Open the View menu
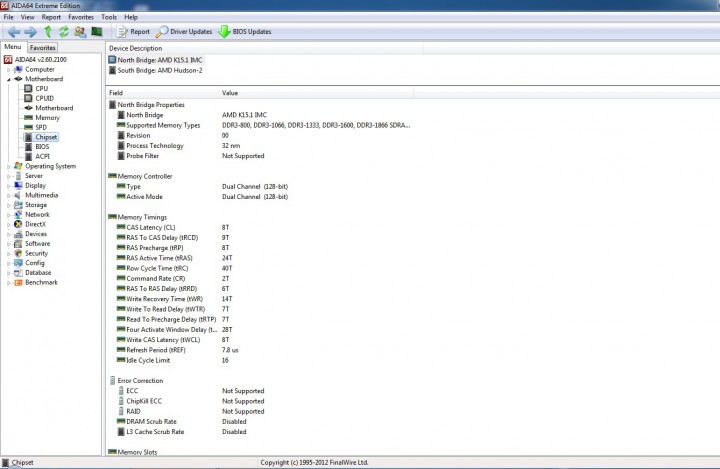This screenshot has height=469, width=720. pyautogui.click(x=28, y=17)
